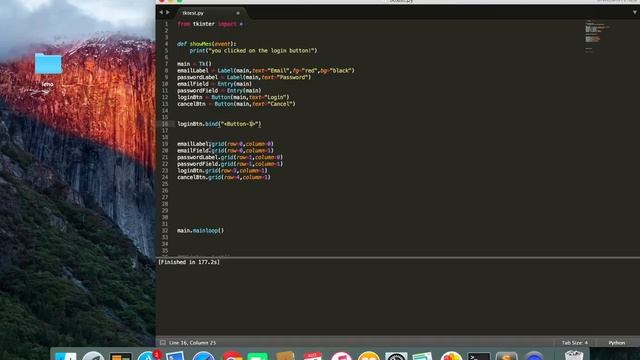640x360 pixels.
Task: Launch Google Chrome from the dock
Action: pos(232,356)
